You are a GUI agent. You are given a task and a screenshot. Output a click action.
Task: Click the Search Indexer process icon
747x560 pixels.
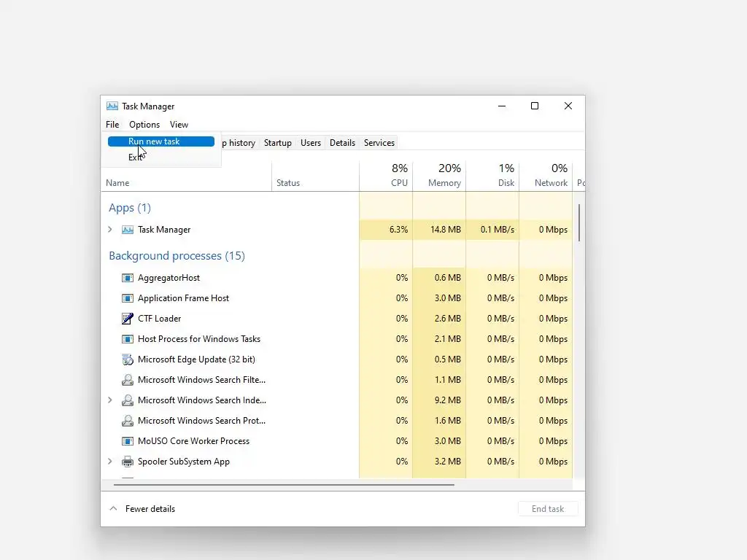[127, 400]
